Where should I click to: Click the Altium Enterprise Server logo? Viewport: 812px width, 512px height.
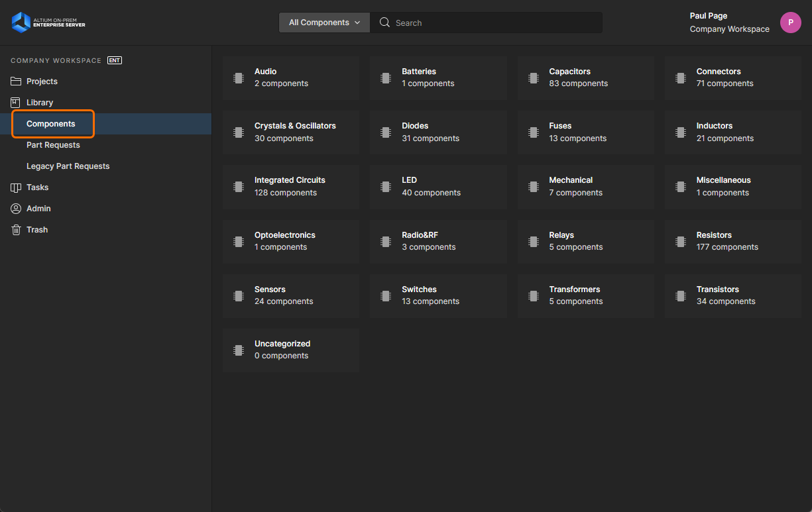click(48, 23)
